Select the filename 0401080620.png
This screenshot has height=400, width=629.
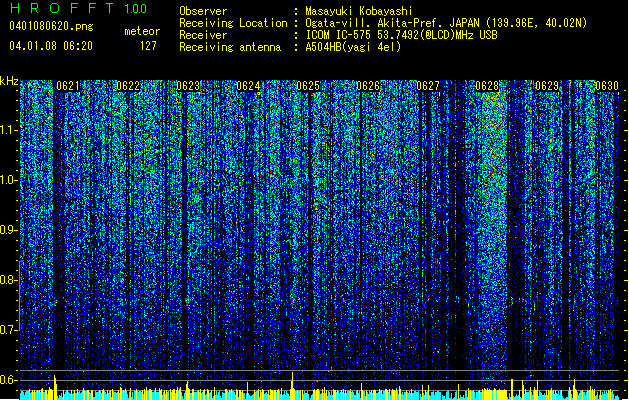(51, 26)
